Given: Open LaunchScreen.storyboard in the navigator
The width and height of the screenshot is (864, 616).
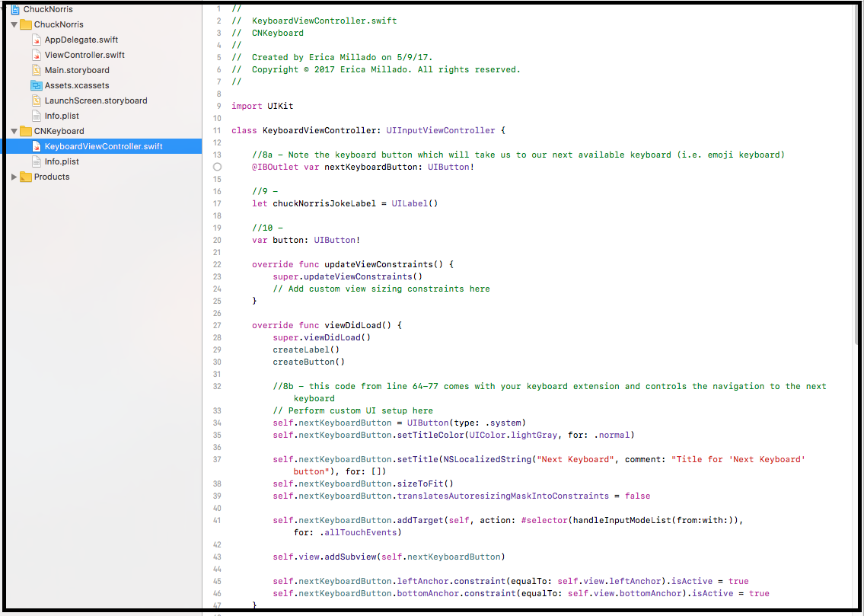Looking at the screenshot, I should pyautogui.click(x=96, y=101).
